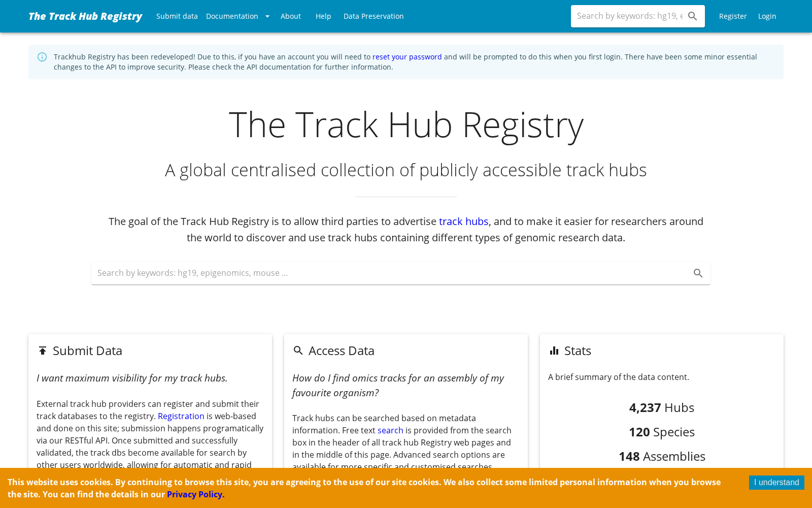This screenshot has width=812, height=508.
Task: Click the header search magnifier icon
Action: [x=693, y=16]
